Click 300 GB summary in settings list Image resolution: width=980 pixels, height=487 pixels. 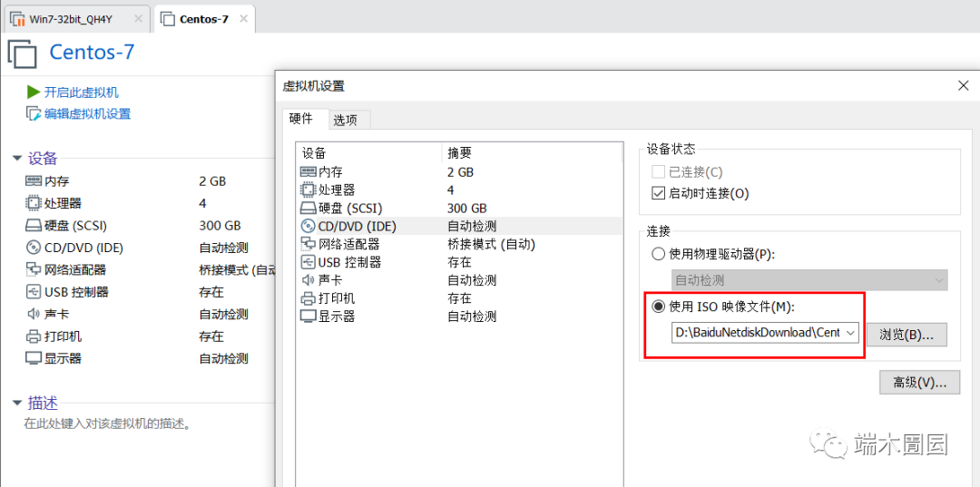coord(467,208)
